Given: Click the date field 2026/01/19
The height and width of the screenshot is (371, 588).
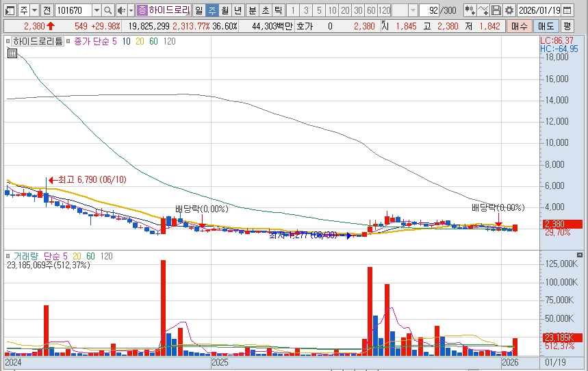Looking at the screenshot, I should [x=539, y=10].
